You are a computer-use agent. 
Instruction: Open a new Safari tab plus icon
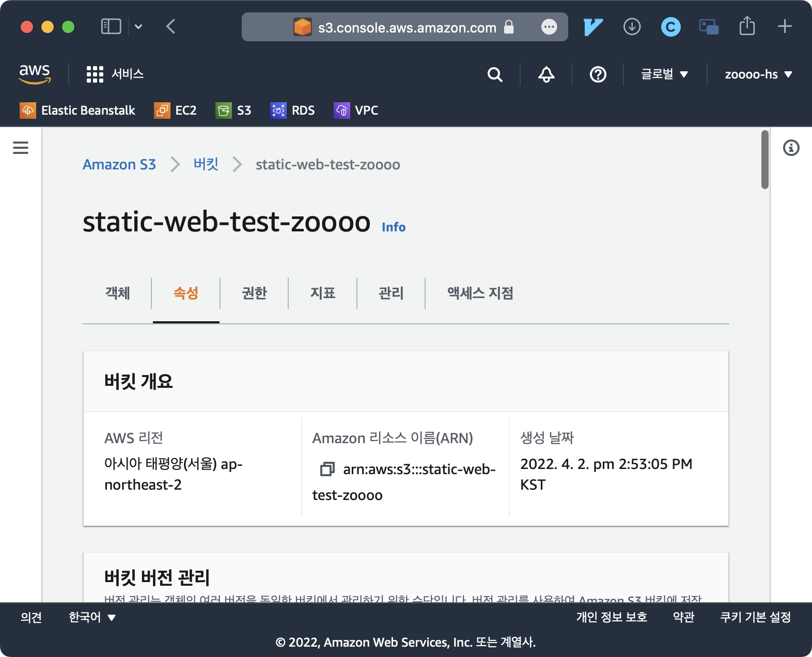[785, 26]
